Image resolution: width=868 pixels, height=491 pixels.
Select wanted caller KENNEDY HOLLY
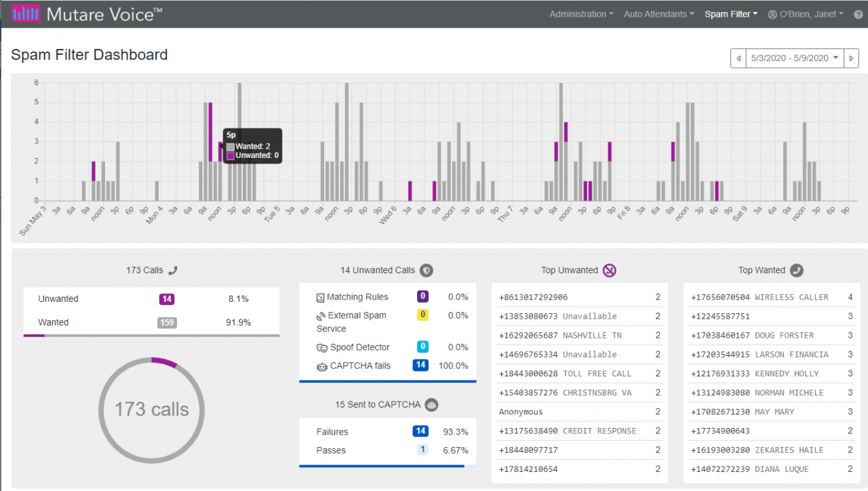coord(772,374)
